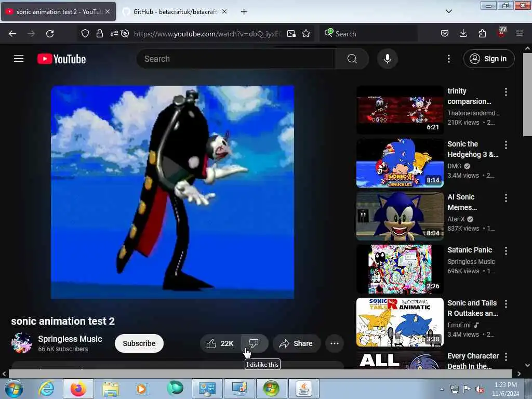Open options menu for Every Character Death video
This screenshot has width=532, height=399.
[506, 356]
